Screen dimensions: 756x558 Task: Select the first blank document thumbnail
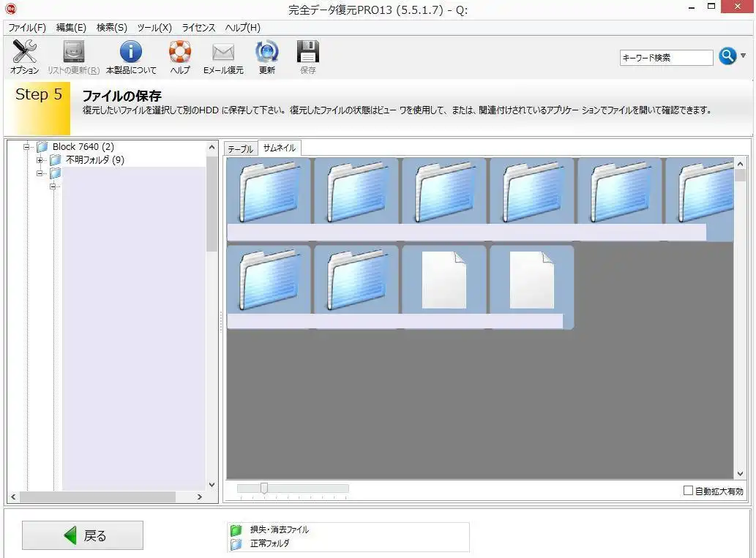[444, 280]
